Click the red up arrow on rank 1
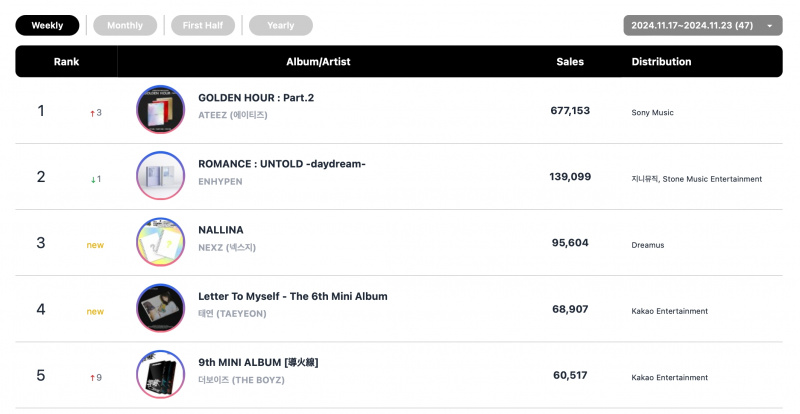The image size is (800, 414). click(92, 113)
